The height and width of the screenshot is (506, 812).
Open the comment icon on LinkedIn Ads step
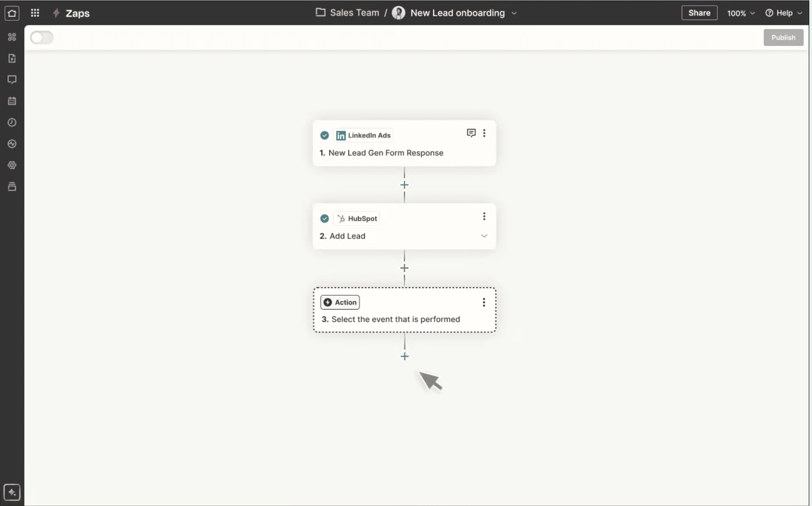pos(471,133)
